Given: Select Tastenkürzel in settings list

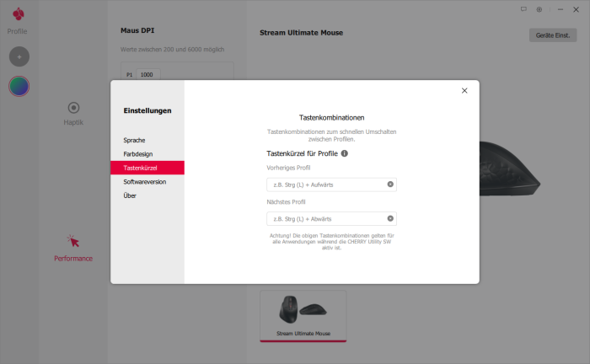Looking at the screenshot, I should tap(147, 168).
